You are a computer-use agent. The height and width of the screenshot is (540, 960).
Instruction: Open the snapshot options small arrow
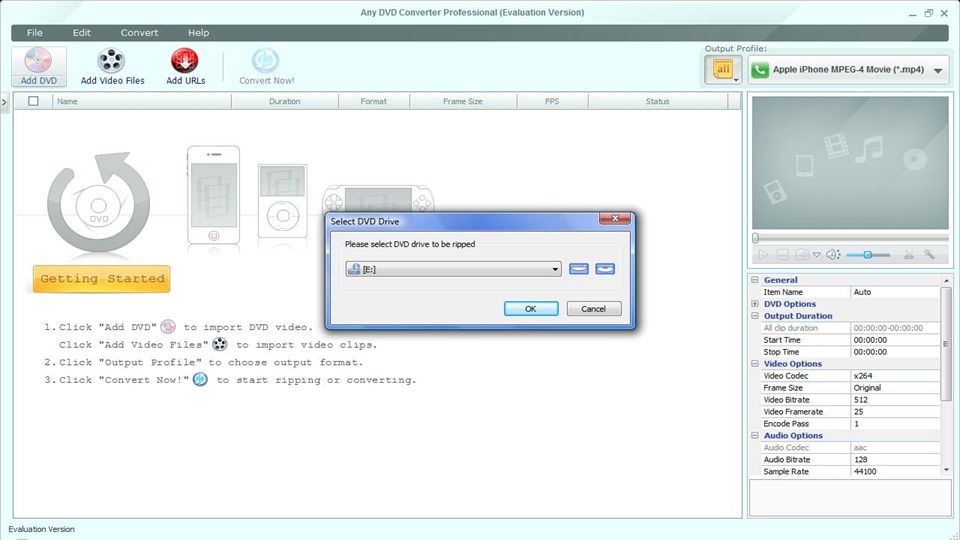point(817,255)
